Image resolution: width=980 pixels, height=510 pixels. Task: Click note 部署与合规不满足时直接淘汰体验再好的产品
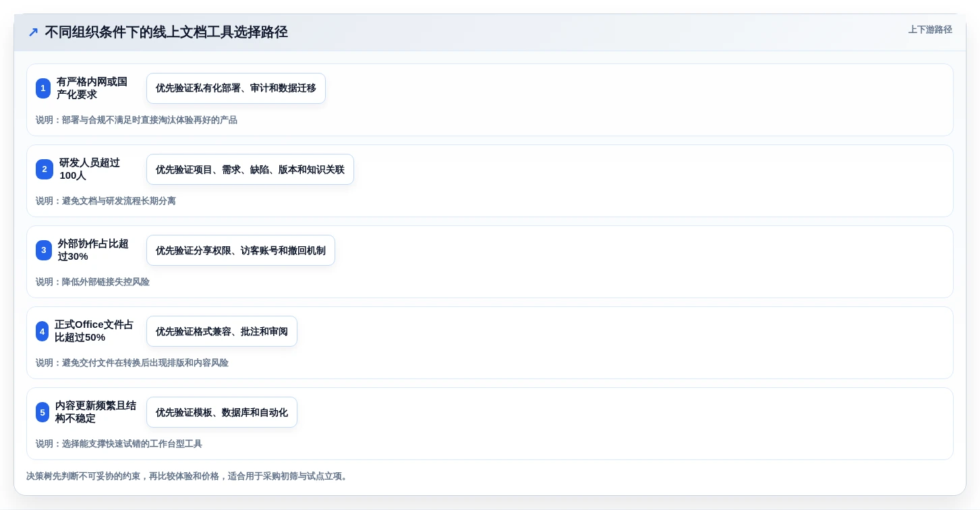tap(150, 120)
